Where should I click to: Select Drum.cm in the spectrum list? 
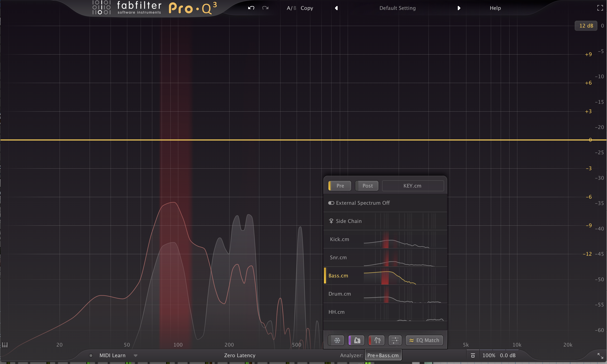[x=340, y=294]
